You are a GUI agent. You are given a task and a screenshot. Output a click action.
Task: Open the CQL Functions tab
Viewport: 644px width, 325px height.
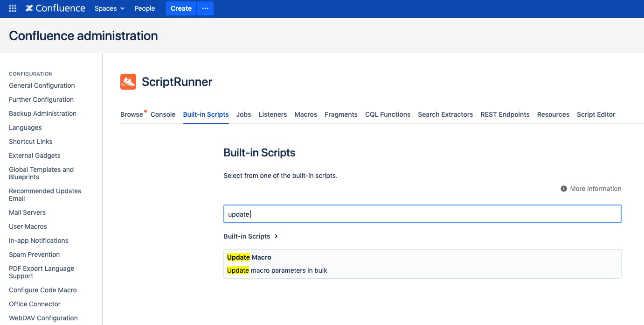click(x=388, y=114)
